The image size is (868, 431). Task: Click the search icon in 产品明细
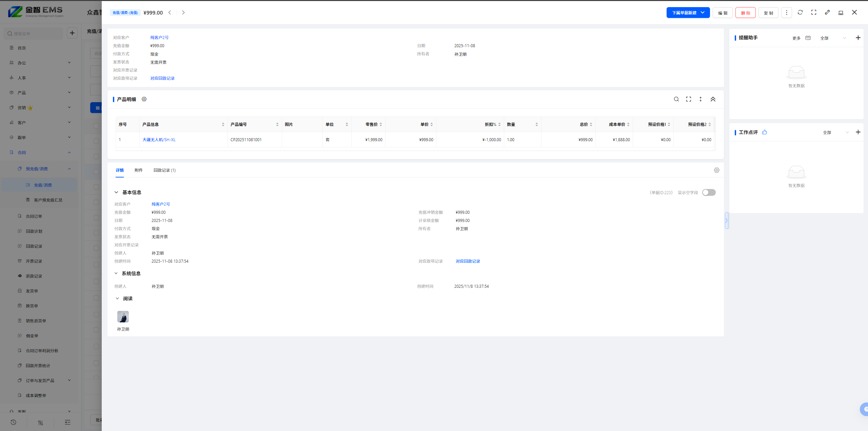[x=676, y=99]
